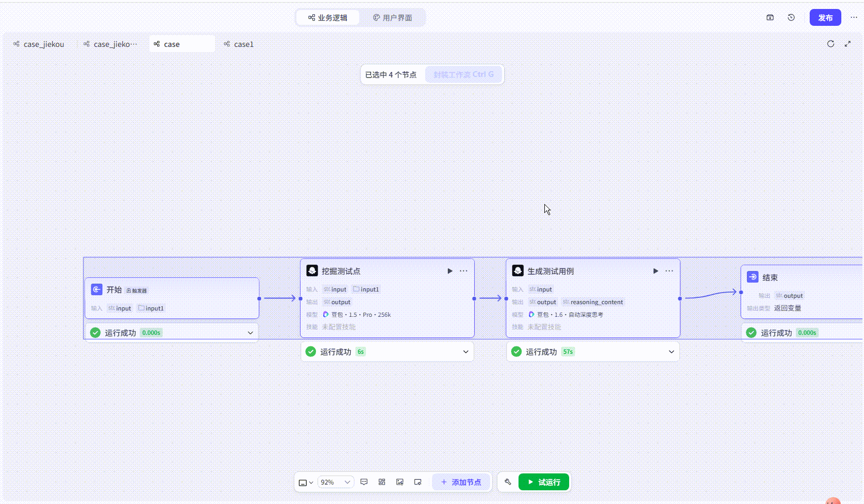Click input1 variable on the 开始 node

[x=151, y=308]
